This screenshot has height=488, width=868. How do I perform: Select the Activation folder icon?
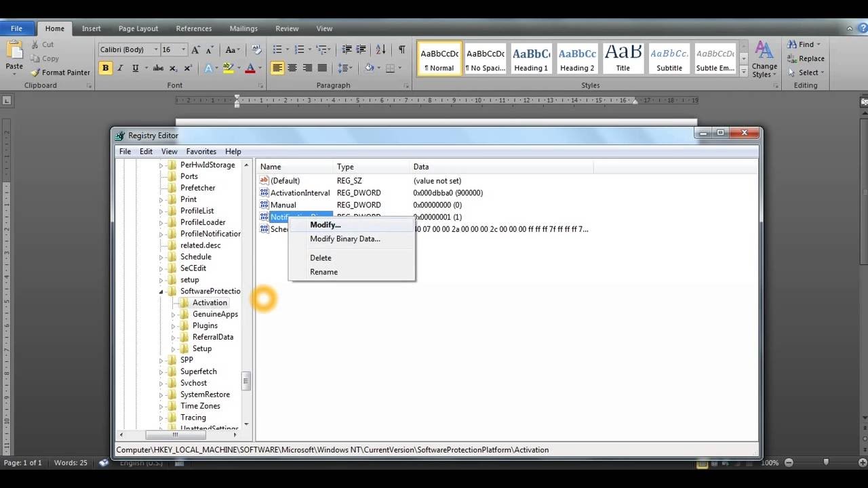pos(184,302)
